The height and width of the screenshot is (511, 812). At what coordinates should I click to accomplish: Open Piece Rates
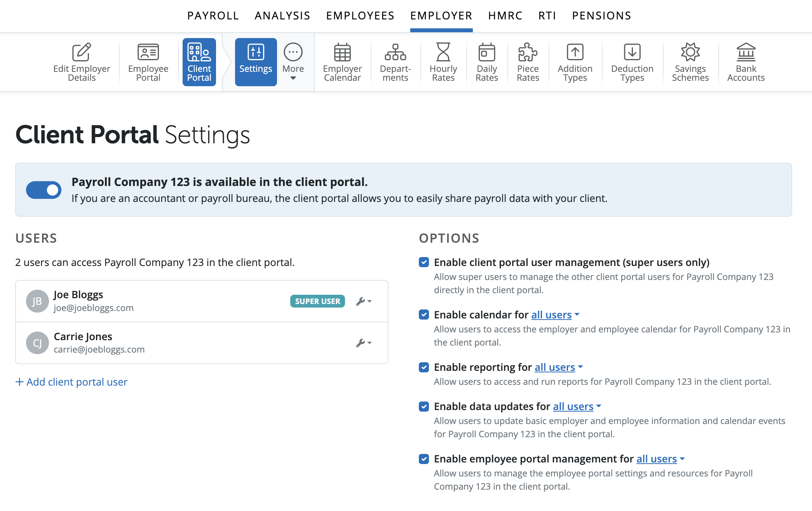pyautogui.click(x=528, y=61)
